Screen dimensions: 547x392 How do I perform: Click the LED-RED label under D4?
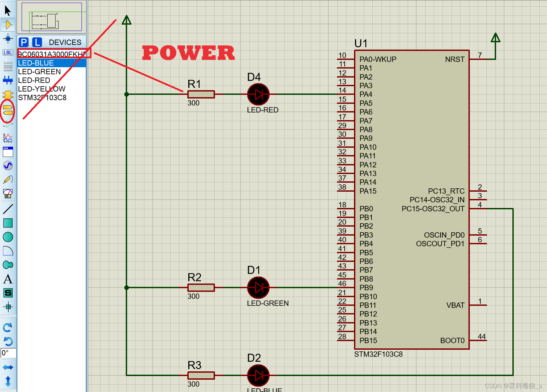263,110
